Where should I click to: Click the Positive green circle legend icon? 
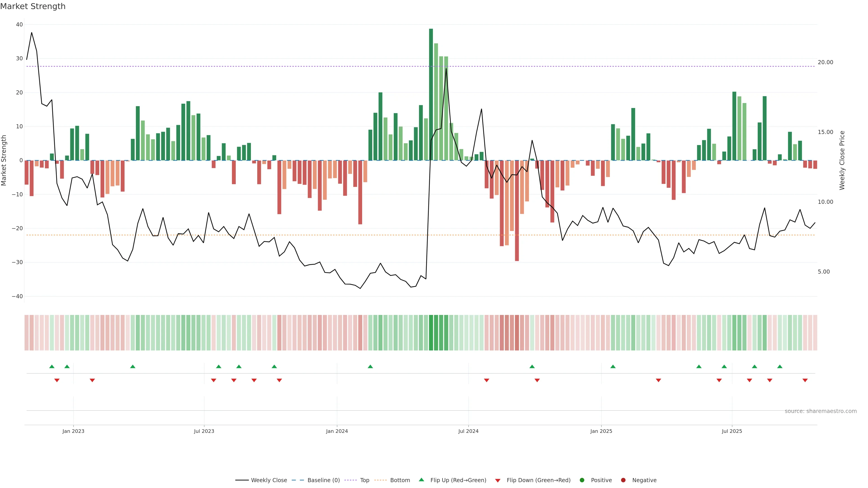tap(582, 480)
